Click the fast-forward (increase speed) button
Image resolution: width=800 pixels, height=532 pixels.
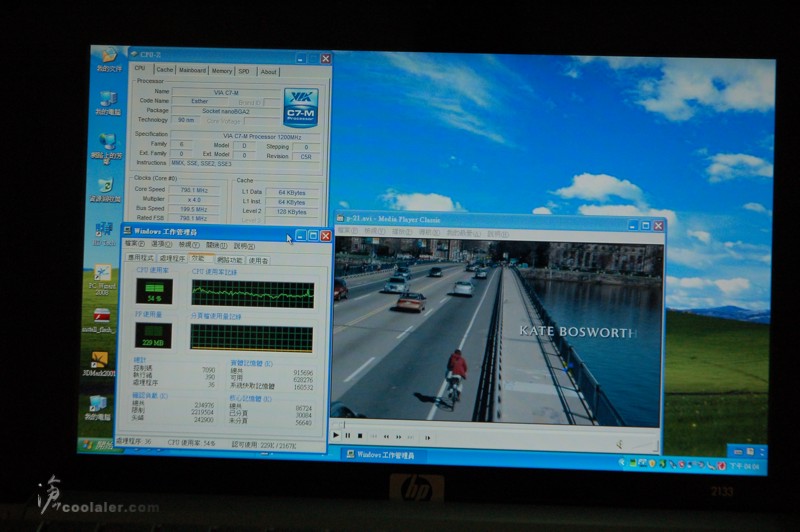click(x=398, y=437)
